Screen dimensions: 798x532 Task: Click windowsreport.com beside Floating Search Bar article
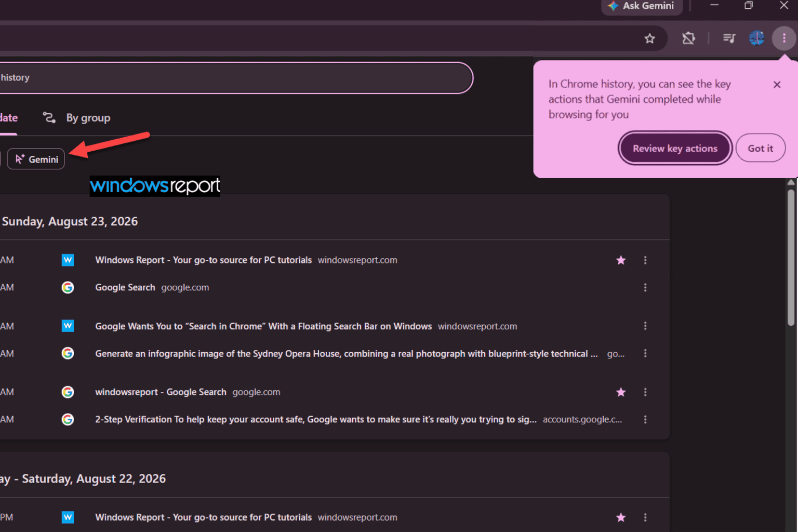[x=477, y=326]
